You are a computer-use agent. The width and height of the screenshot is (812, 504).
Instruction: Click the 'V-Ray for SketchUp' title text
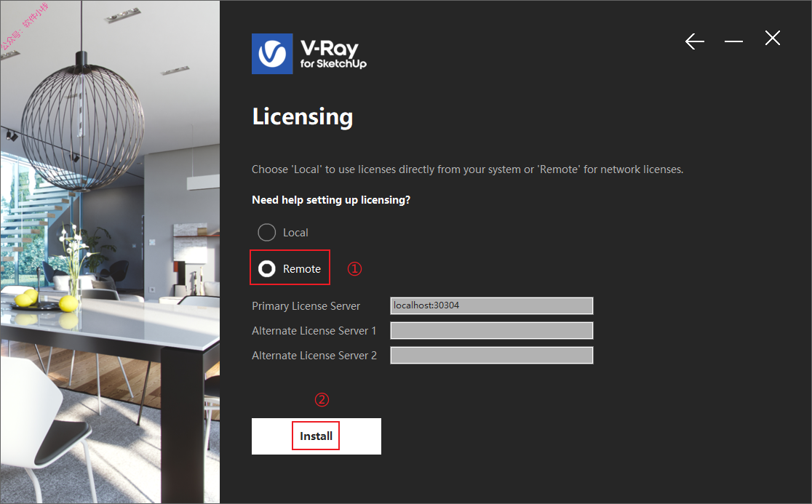[333, 55]
